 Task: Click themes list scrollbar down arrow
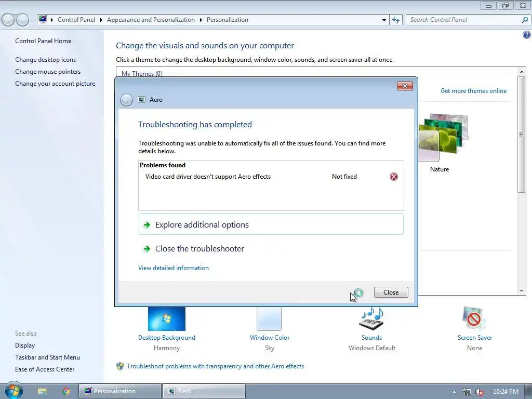[x=522, y=291]
